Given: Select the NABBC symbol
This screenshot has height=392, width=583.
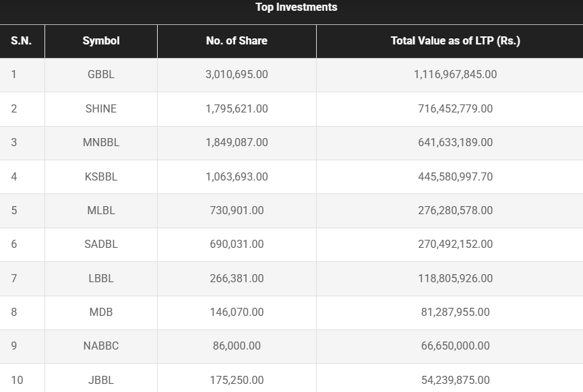Looking at the screenshot, I should 101,346.
